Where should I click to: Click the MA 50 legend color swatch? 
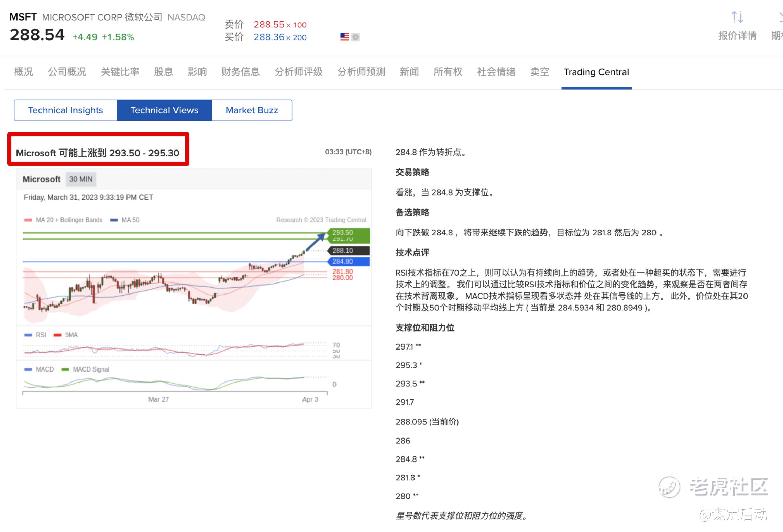tap(114, 220)
